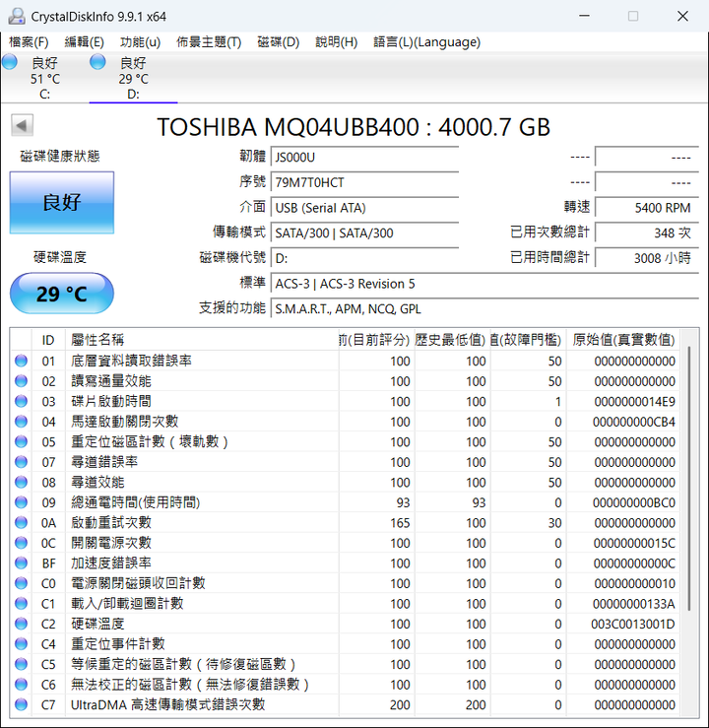Click the blue status dot for attribute 07

coord(21,461)
